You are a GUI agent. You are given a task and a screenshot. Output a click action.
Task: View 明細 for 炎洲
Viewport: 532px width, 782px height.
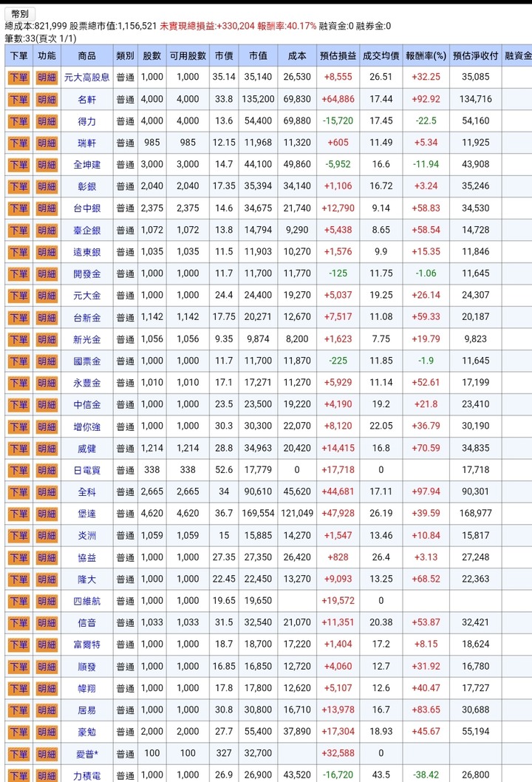coord(47,536)
